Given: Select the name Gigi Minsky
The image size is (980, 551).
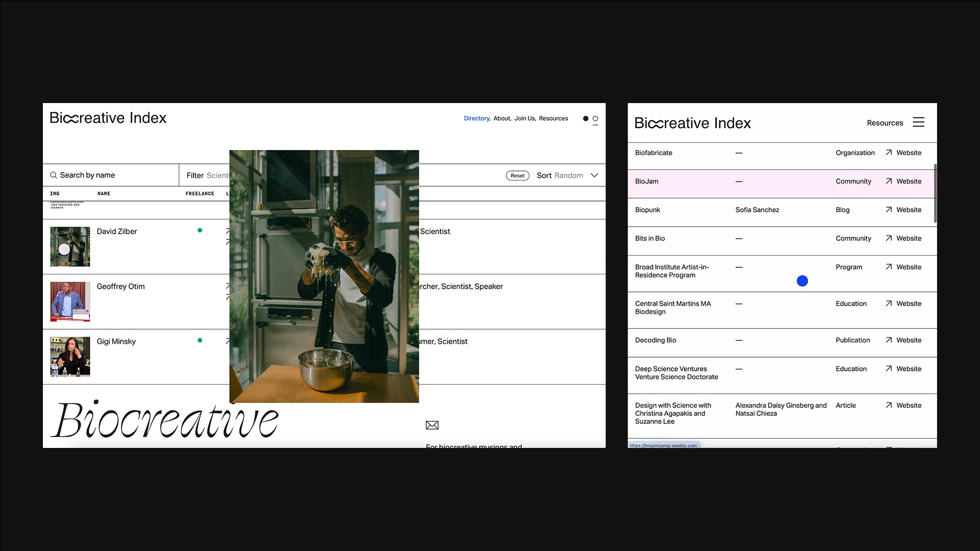Looking at the screenshot, I should click(x=116, y=341).
